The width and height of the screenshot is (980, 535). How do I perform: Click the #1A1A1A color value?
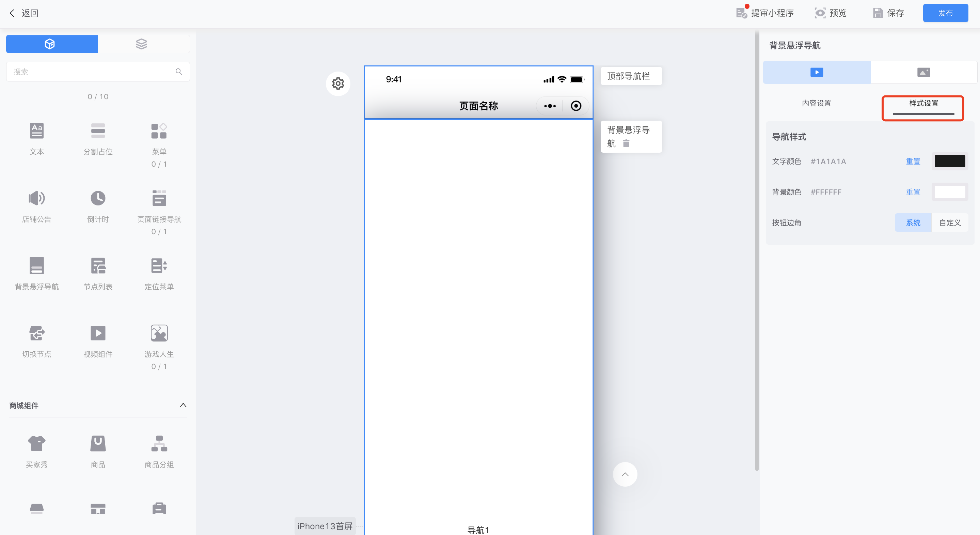828,162
